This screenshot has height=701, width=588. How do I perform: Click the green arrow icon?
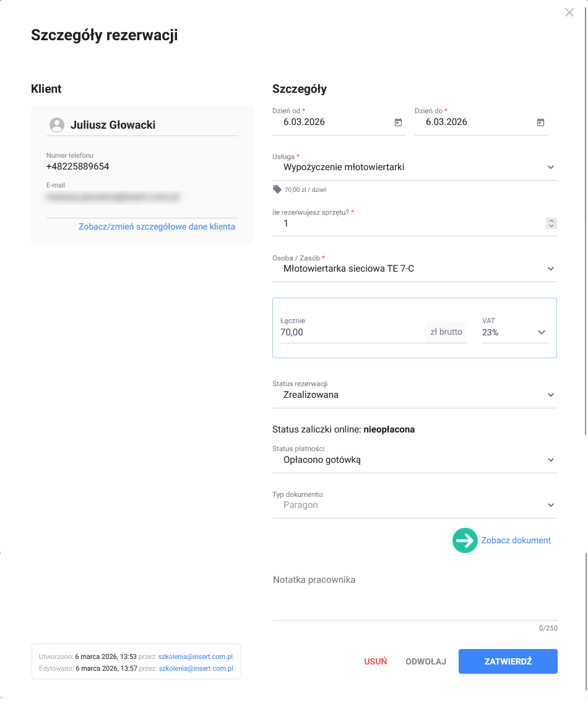(x=465, y=540)
